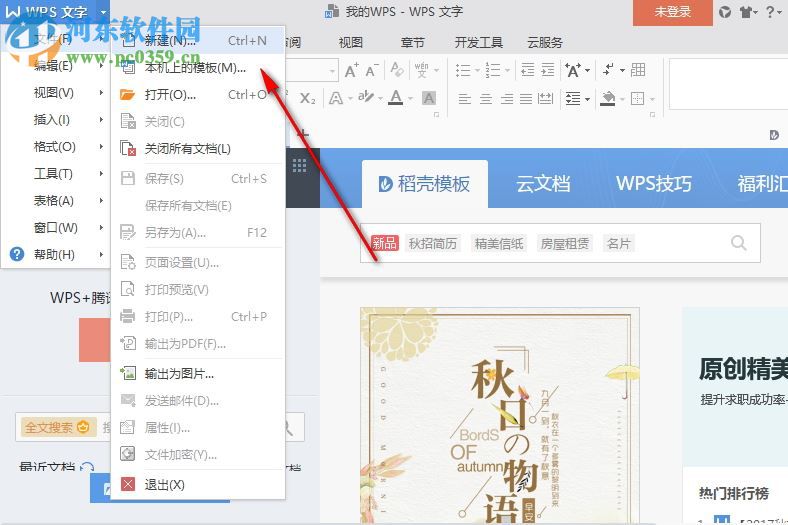
Task: Switch to the WPS技巧 tab
Action: pos(654,184)
